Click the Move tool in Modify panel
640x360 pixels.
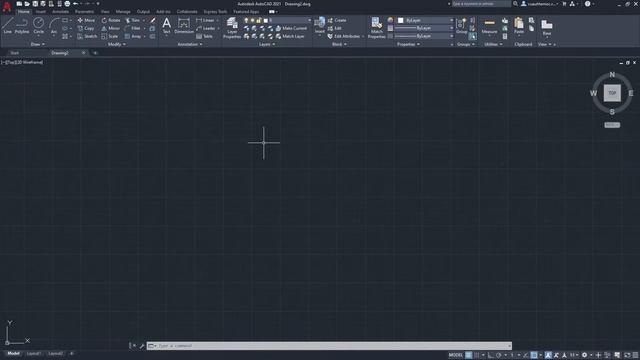(x=86, y=20)
